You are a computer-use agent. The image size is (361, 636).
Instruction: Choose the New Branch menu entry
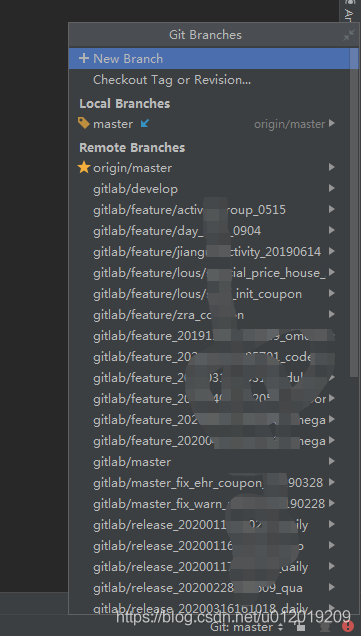point(209,58)
